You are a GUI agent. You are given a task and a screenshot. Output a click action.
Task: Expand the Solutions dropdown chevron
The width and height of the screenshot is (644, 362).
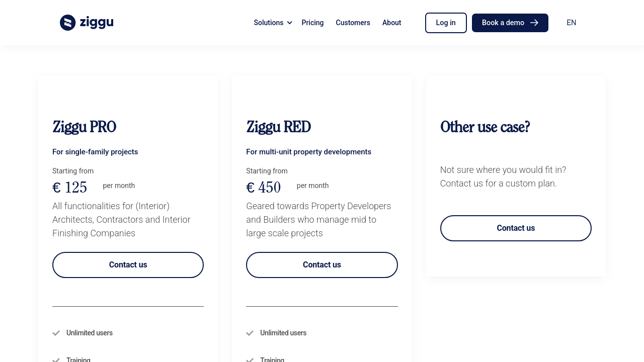tap(289, 23)
